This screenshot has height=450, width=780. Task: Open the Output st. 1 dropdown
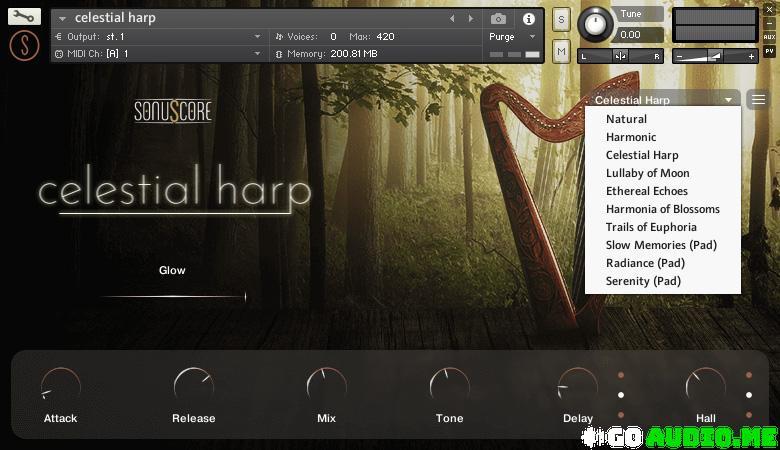(257, 37)
